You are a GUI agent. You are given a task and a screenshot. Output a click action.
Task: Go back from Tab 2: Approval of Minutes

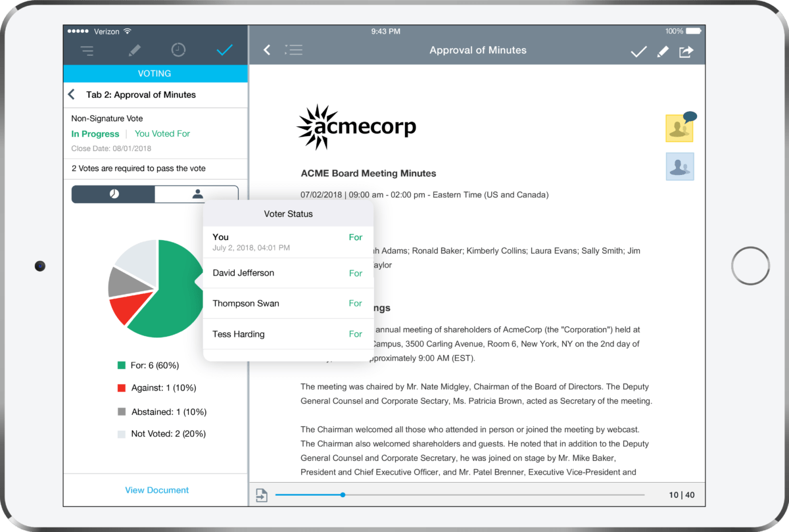point(72,95)
